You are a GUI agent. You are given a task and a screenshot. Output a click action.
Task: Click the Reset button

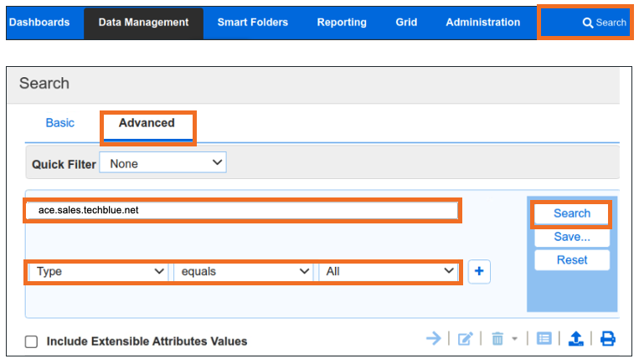point(572,260)
